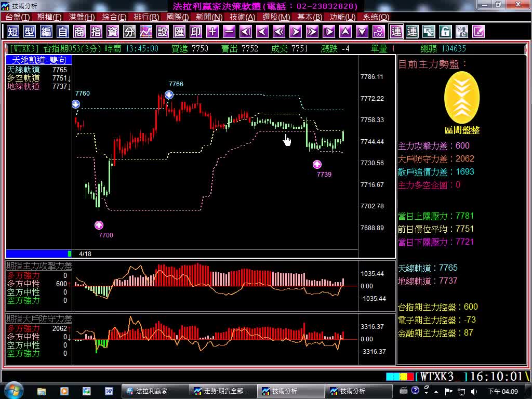This screenshot has height=399, width=532.
Task: Open the line chart toolbar icon
Action: [x=146, y=32]
